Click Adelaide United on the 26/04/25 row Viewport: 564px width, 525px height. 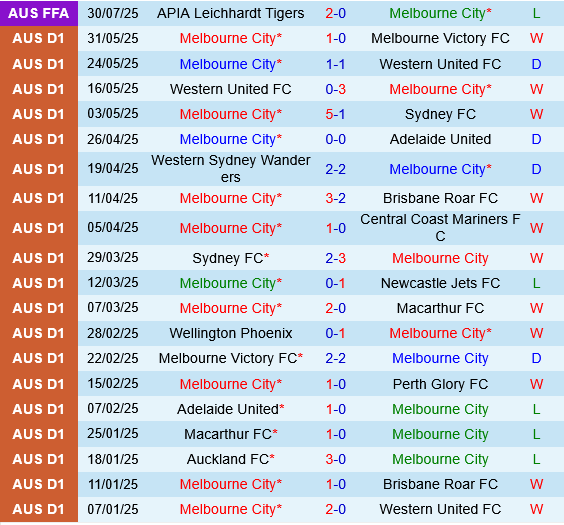click(x=440, y=139)
